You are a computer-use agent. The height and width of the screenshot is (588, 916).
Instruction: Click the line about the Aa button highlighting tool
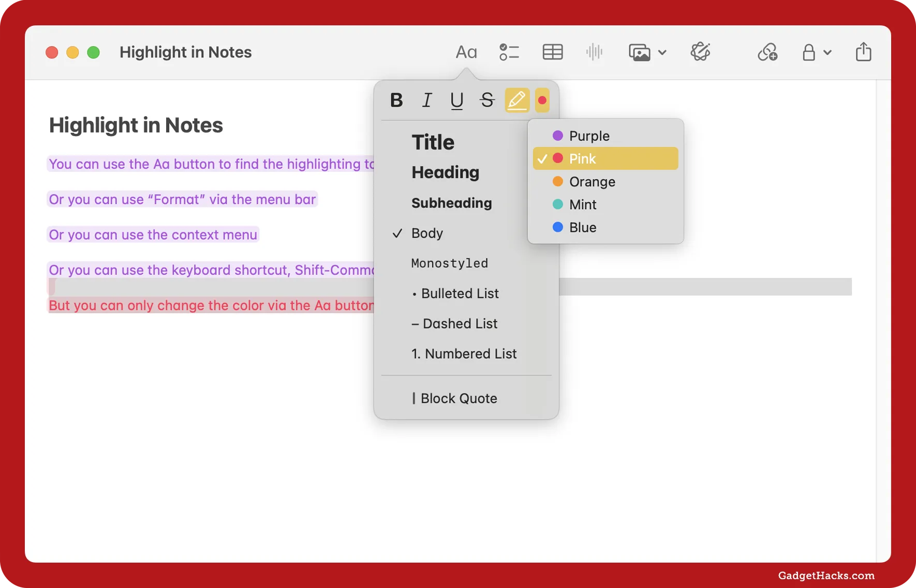(x=211, y=164)
